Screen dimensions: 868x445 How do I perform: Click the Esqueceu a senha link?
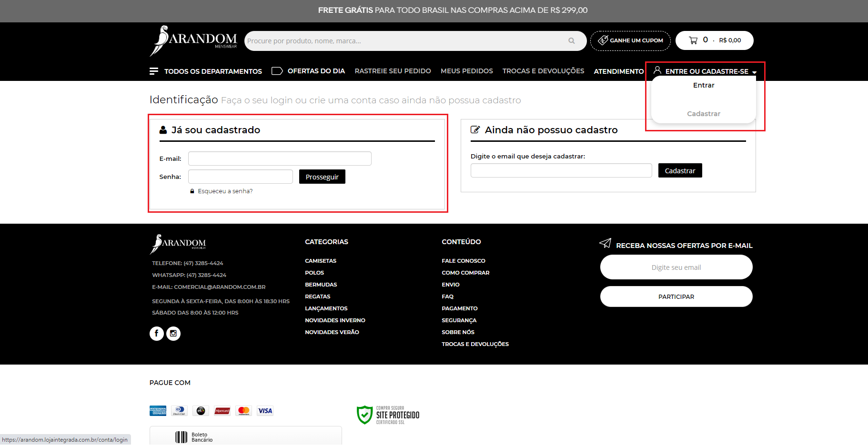(225, 191)
